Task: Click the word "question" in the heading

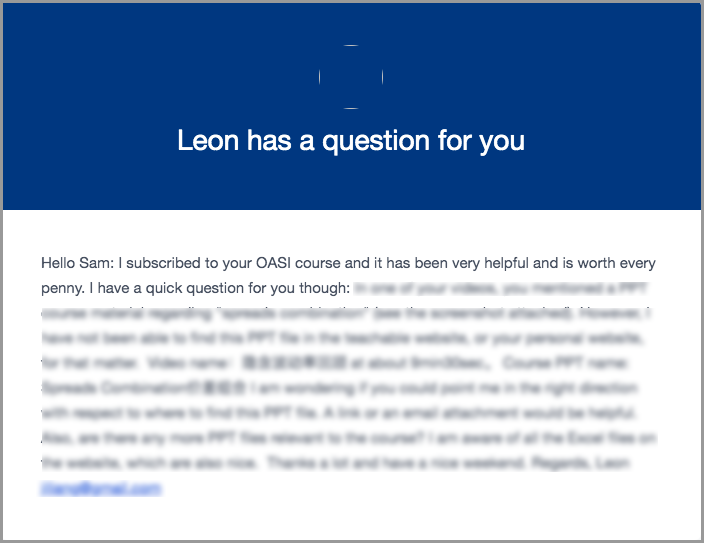Action: [376, 141]
